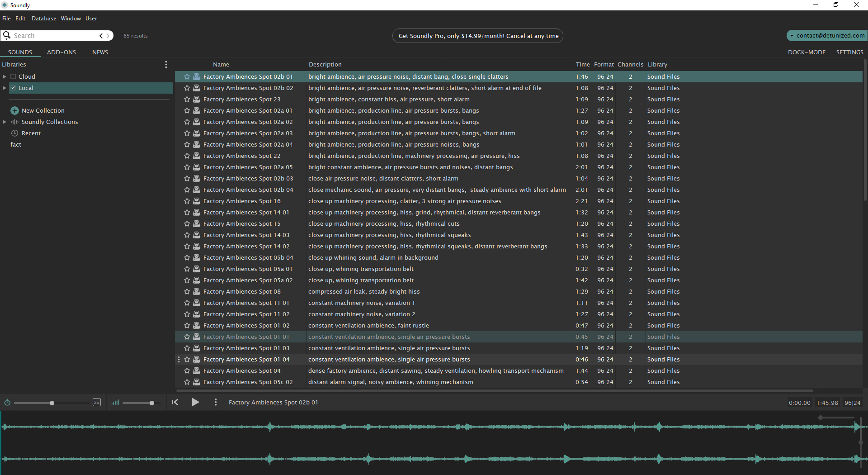Toggle the 2x playback speed button
Image resolution: width=868 pixels, height=475 pixels.
[97, 403]
